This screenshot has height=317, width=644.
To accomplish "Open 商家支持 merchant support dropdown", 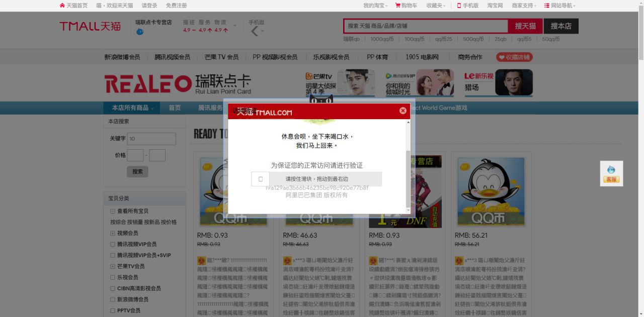I will (524, 6).
